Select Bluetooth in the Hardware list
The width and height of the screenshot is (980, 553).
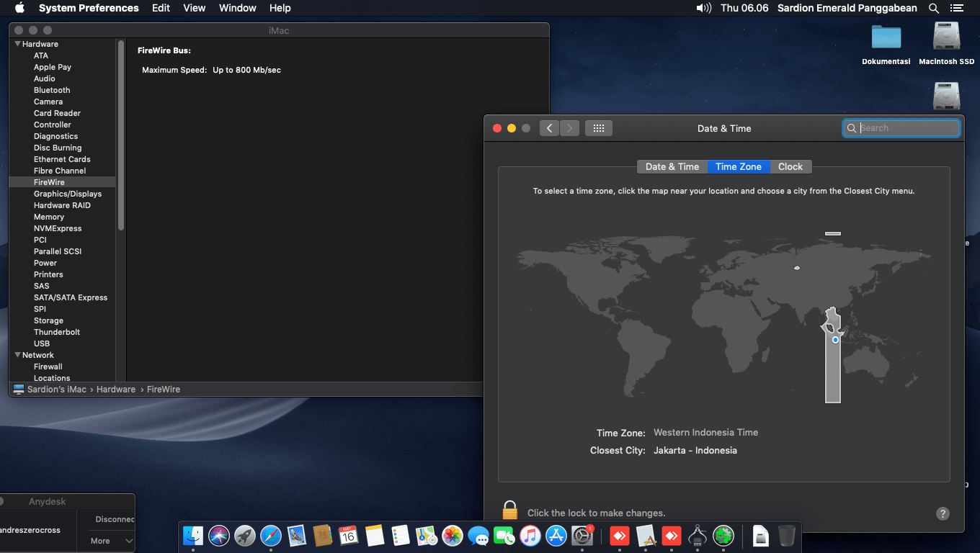(x=52, y=90)
